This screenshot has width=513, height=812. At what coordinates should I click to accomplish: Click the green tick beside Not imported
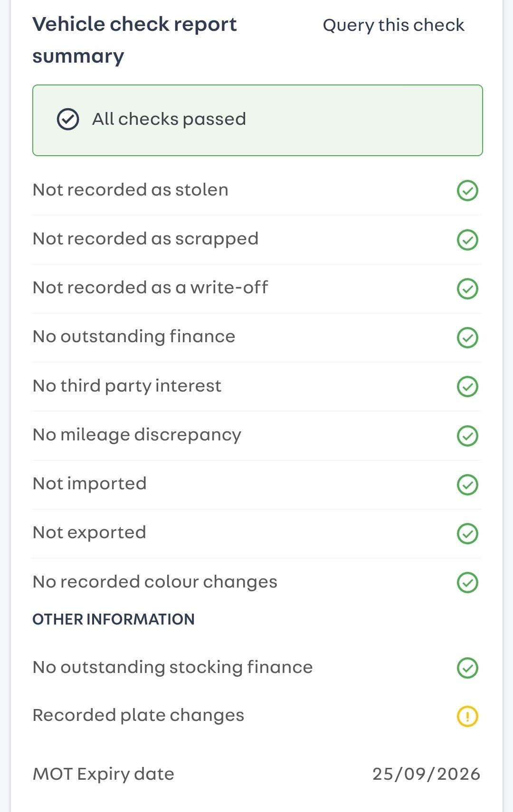click(x=467, y=485)
